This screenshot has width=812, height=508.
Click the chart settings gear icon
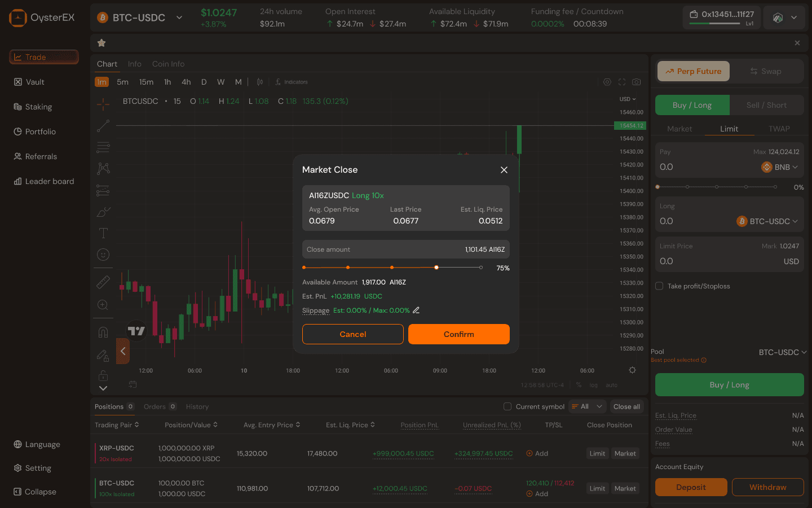(x=607, y=82)
